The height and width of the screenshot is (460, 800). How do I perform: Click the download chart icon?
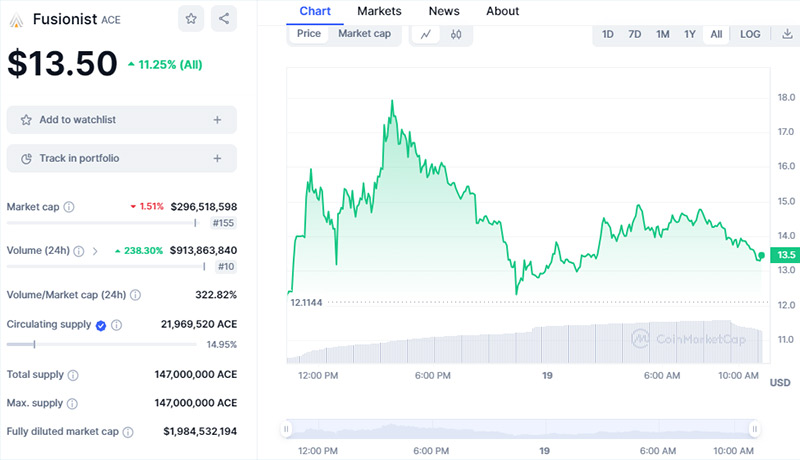coord(788,34)
